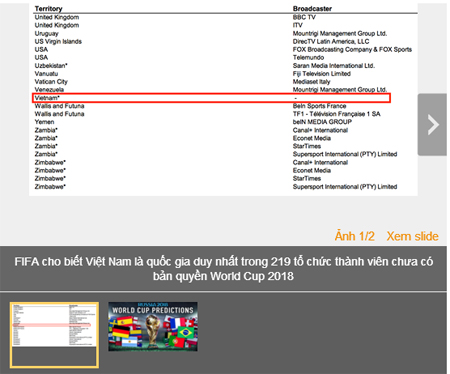
Task: Open the Xem slide link
Action: click(412, 236)
